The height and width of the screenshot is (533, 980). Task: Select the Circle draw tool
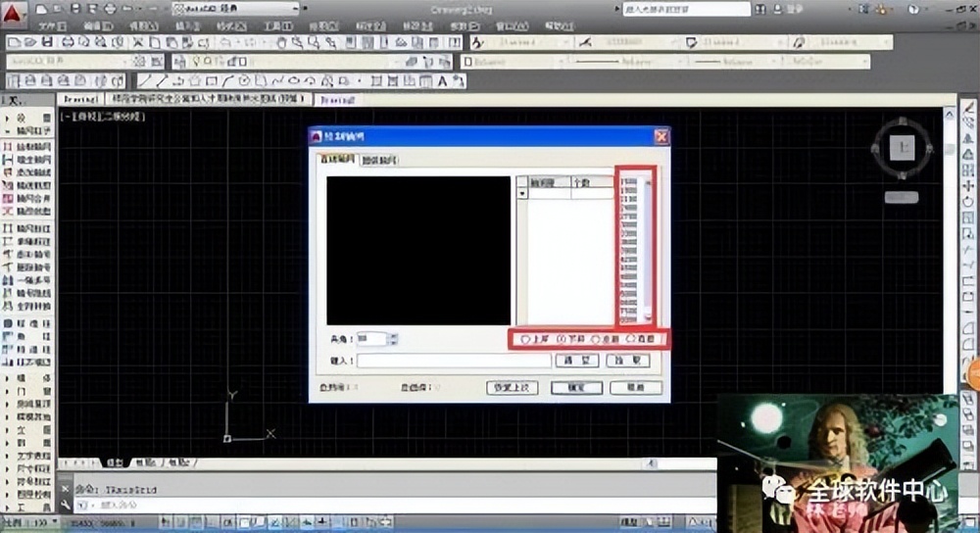coord(244,81)
